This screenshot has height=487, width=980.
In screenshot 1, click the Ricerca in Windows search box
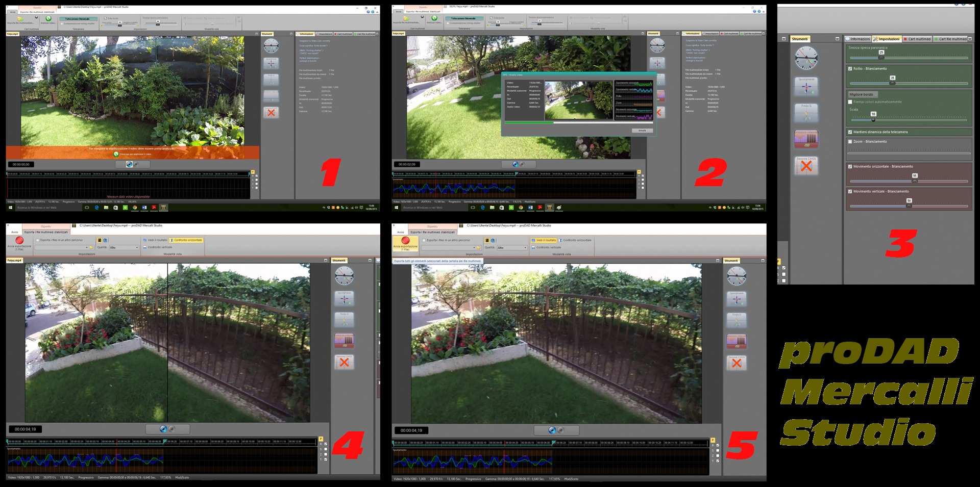(x=47, y=208)
